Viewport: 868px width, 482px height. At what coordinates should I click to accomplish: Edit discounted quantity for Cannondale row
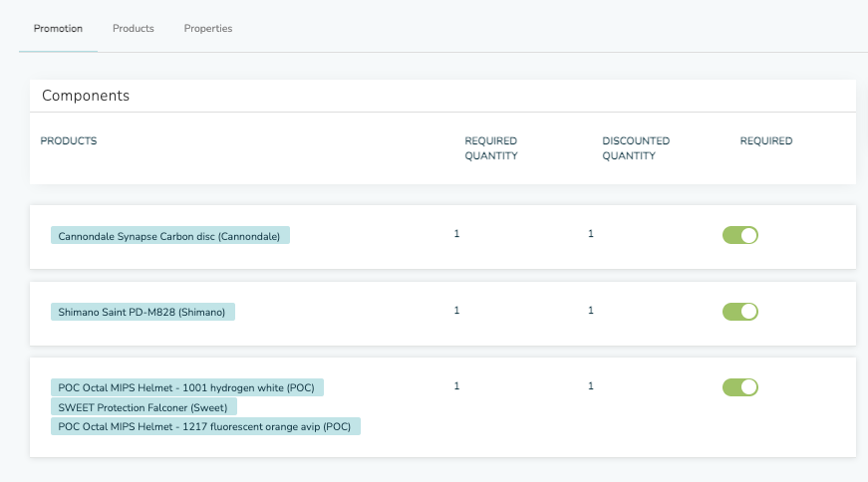(x=590, y=234)
